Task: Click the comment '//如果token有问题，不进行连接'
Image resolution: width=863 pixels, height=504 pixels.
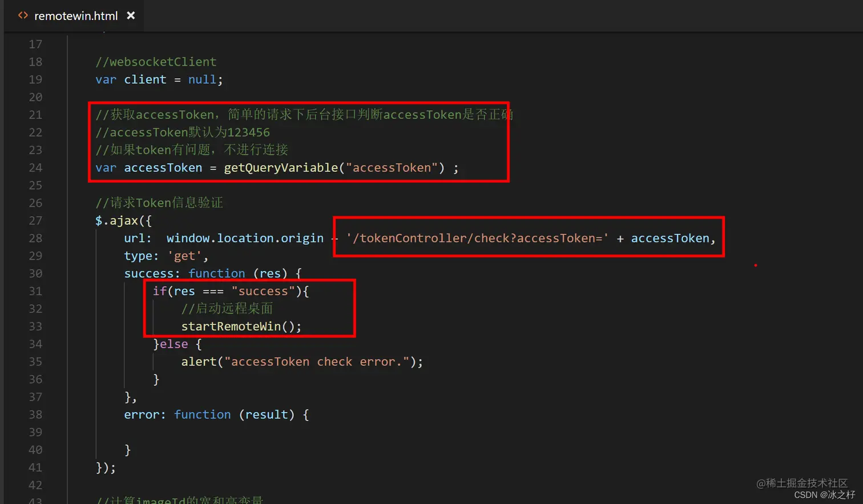Action: (x=192, y=150)
